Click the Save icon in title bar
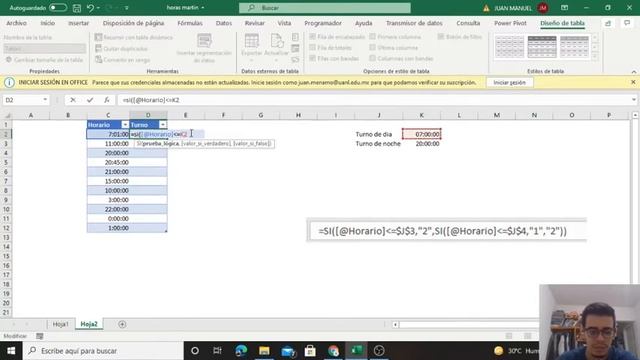 pos(76,8)
